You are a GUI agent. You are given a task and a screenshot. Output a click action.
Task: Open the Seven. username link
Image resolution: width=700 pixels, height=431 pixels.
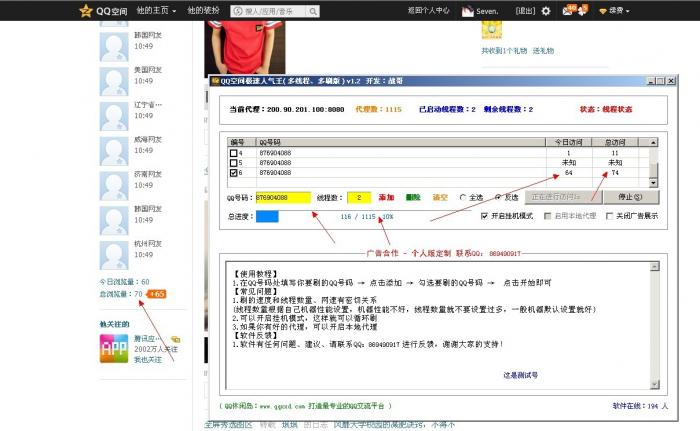pos(487,11)
